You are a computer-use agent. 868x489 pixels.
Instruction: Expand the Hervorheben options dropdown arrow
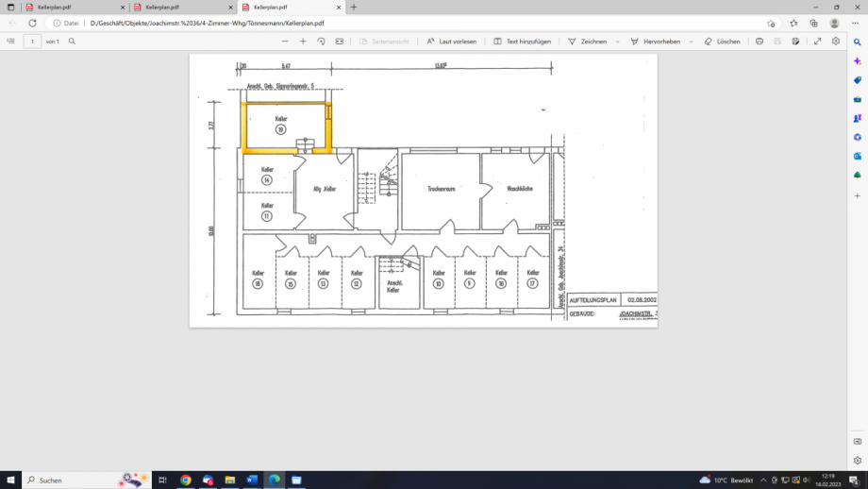pos(691,42)
